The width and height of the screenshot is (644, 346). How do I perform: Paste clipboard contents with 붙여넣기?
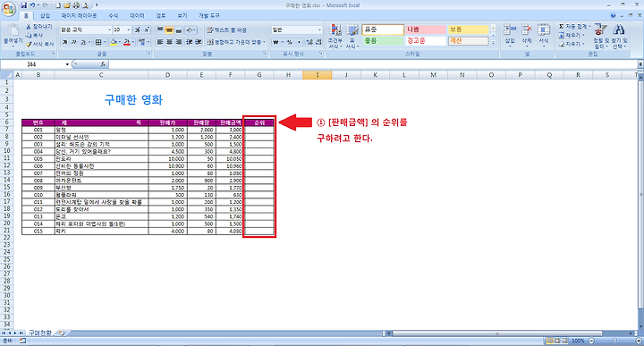(13, 34)
